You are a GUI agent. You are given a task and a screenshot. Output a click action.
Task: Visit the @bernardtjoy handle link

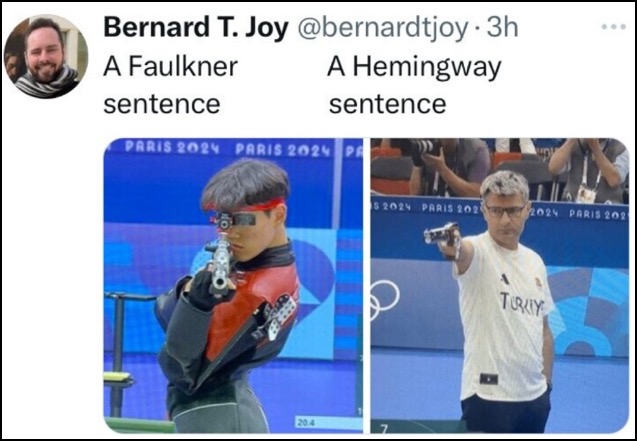click(383, 28)
